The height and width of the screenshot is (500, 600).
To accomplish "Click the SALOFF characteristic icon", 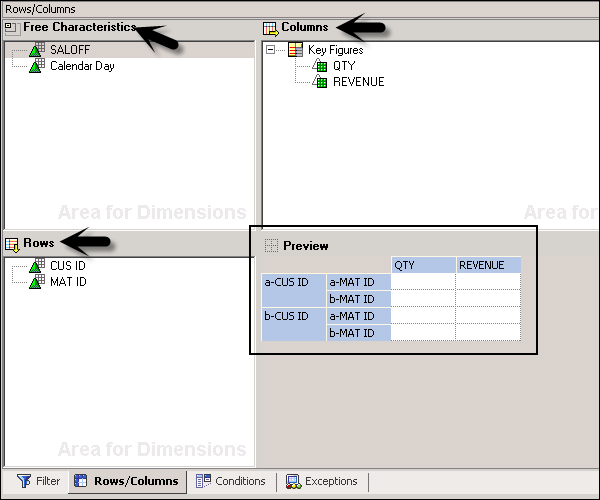I will pos(36,50).
